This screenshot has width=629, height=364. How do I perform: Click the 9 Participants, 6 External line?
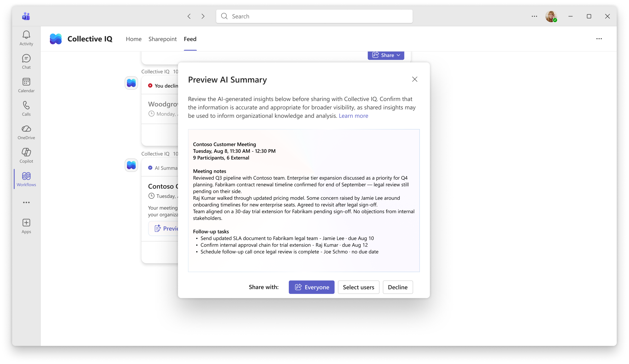click(x=221, y=158)
